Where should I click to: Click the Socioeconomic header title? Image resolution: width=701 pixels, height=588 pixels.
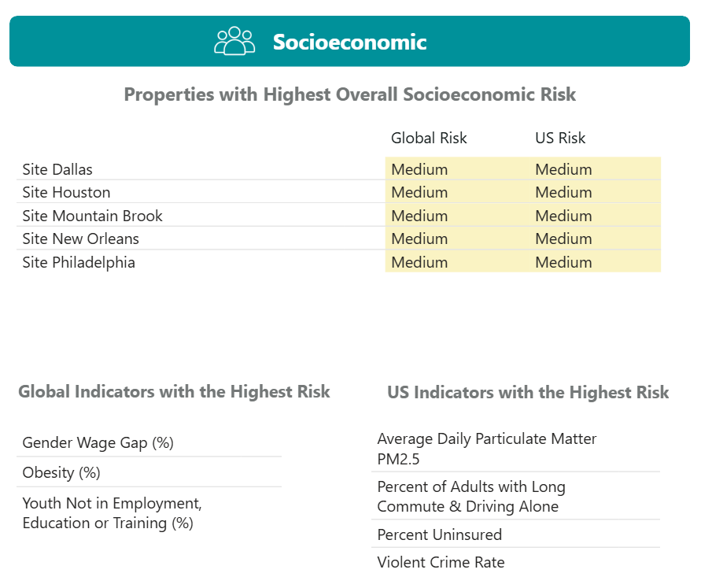[x=349, y=42]
